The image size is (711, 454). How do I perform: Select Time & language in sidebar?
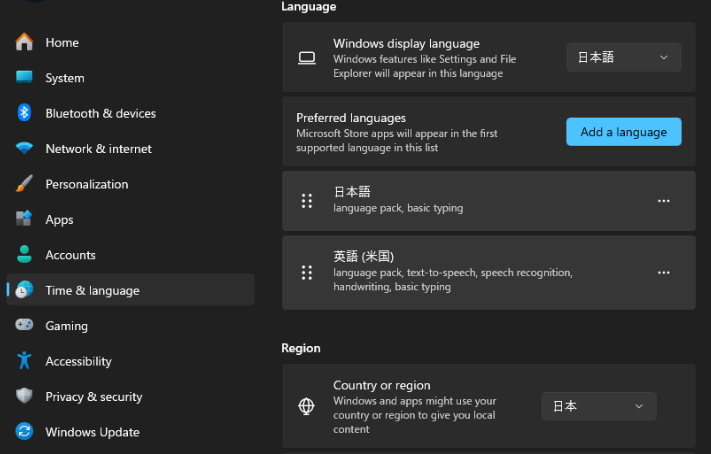pyautogui.click(x=92, y=291)
